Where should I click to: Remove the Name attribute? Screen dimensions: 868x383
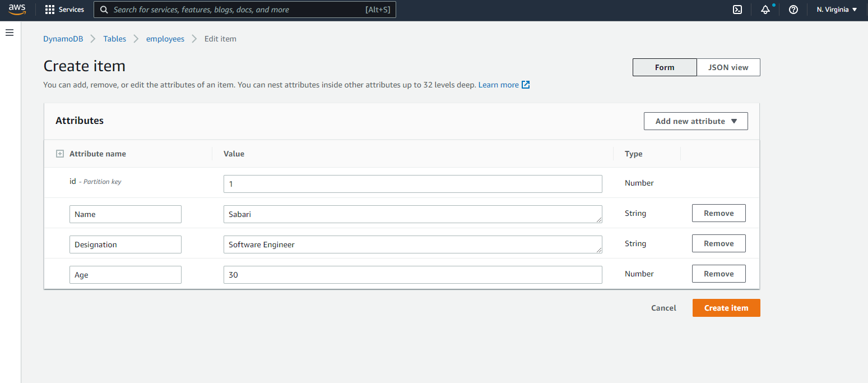click(719, 213)
